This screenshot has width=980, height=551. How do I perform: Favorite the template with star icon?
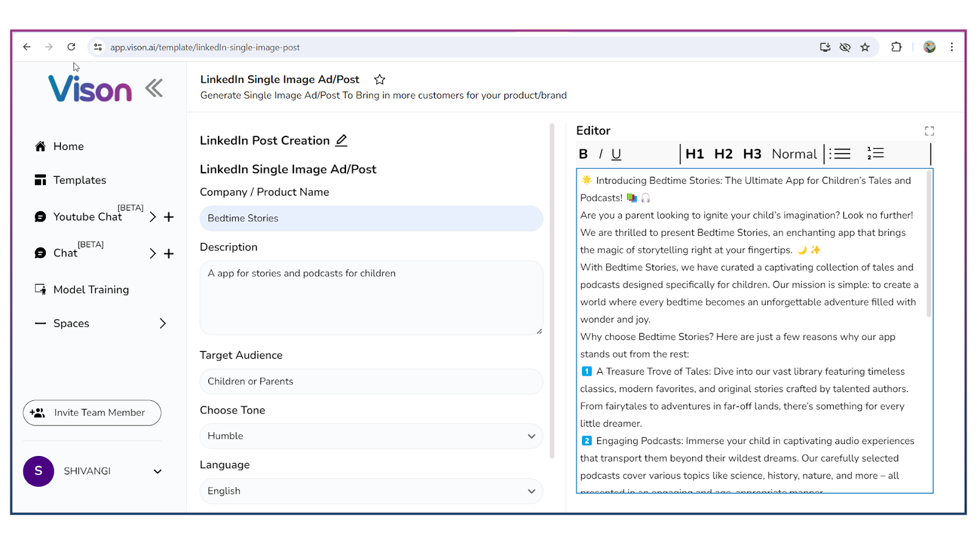tap(380, 80)
